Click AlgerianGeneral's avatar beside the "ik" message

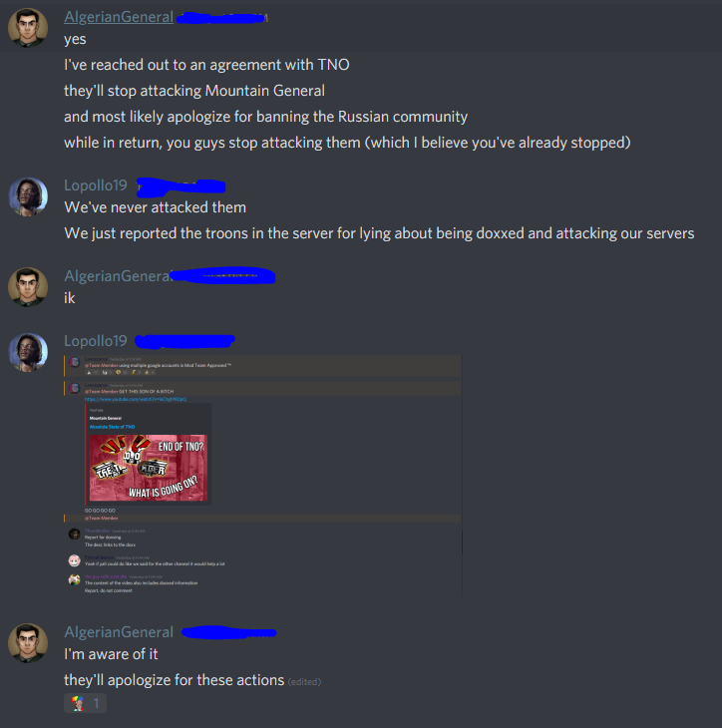pos(28,286)
